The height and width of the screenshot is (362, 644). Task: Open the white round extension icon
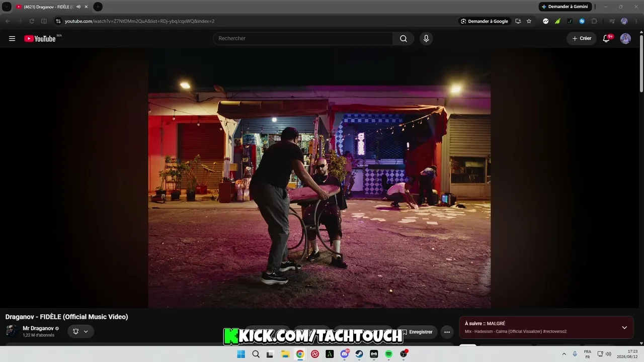click(x=546, y=21)
